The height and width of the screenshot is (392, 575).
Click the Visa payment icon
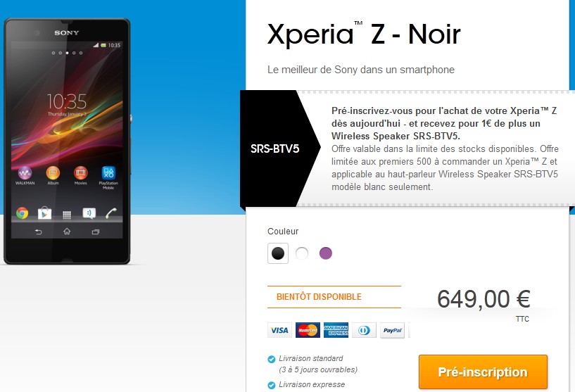(280, 330)
